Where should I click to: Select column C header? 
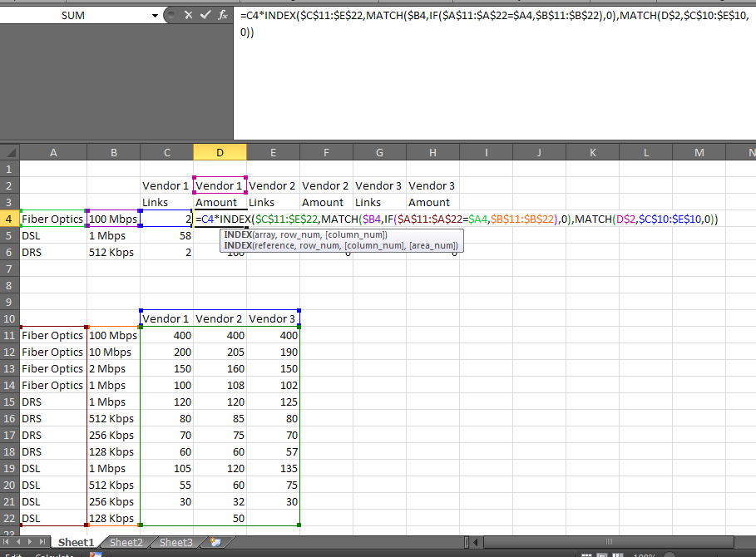click(x=167, y=153)
